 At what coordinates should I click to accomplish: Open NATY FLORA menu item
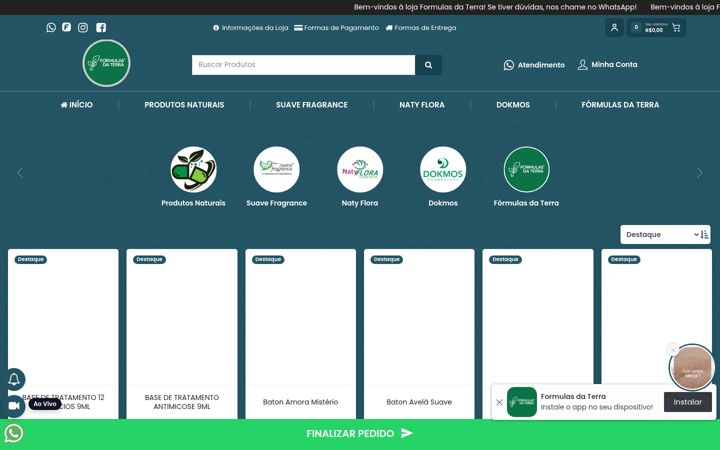coord(422,105)
